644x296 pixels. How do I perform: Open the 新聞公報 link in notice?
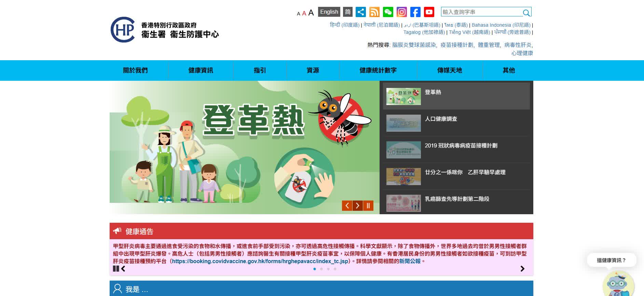(x=410, y=261)
